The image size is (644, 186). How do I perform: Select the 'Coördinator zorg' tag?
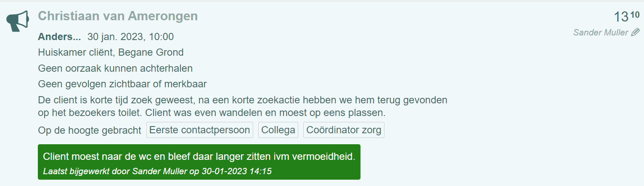(x=344, y=130)
